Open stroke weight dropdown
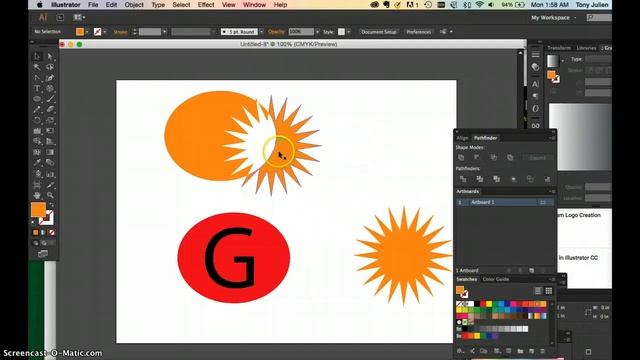 coord(164,32)
